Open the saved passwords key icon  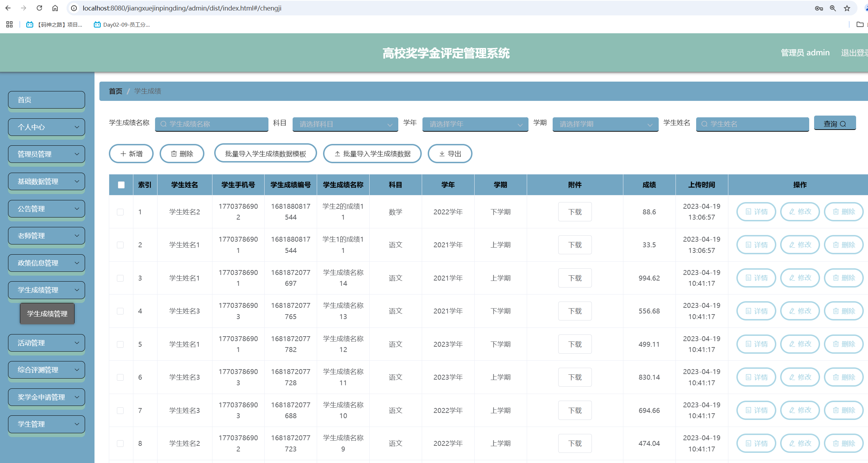pos(819,8)
